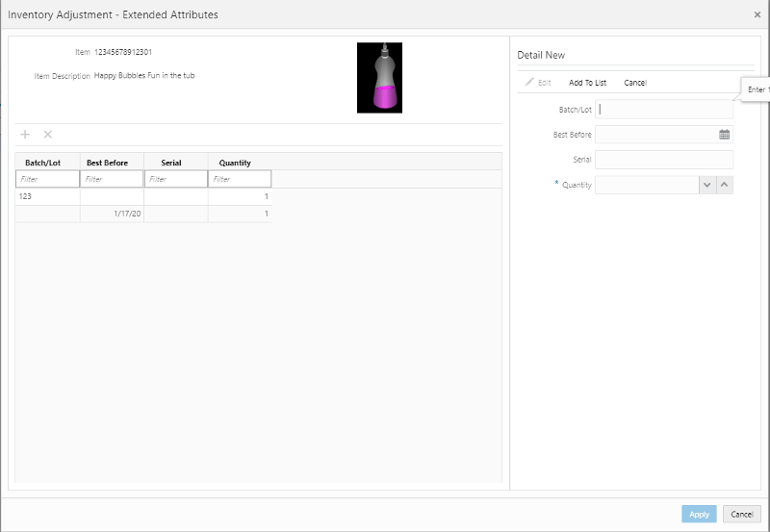Click quantity 1 in batch 123 row
Screen dimensions: 770x532
click(267, 196)
